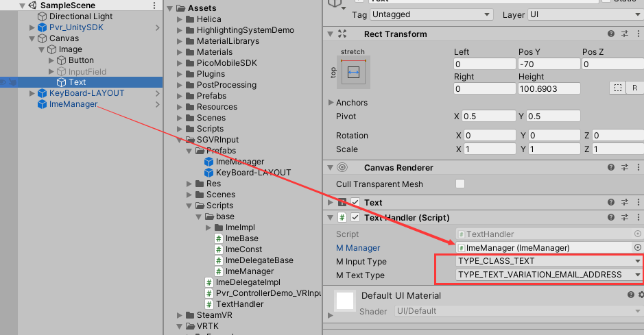The width and height of the screenshot is (644, 335).
Task: Expand the Anchors foldout
Action: (331, 103)
